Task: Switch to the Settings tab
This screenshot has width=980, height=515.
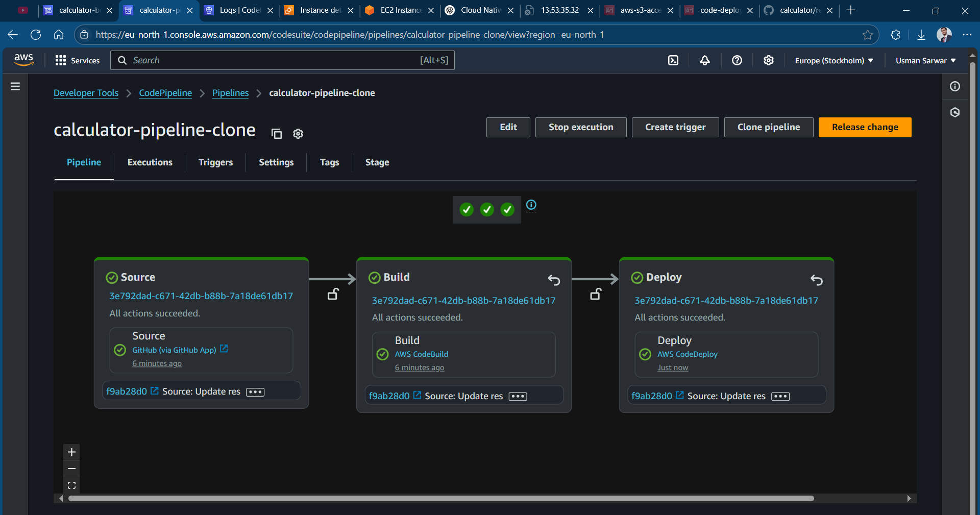Action: (x=276, y=162)
